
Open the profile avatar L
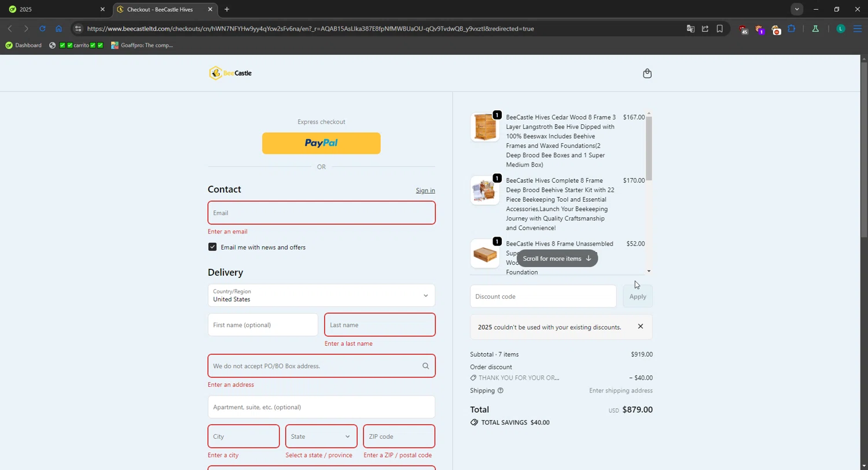[x=841, y=28]
